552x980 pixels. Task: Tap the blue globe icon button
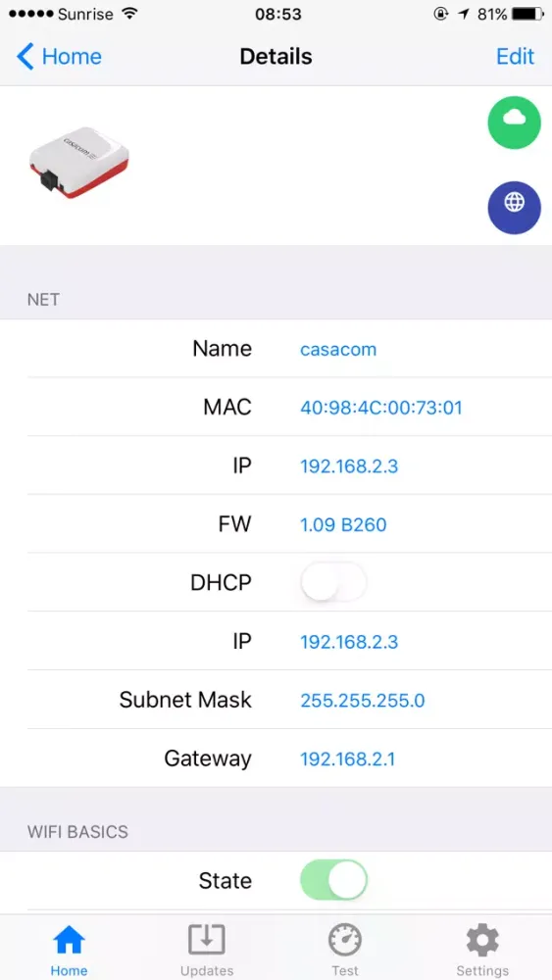(514, 208)
